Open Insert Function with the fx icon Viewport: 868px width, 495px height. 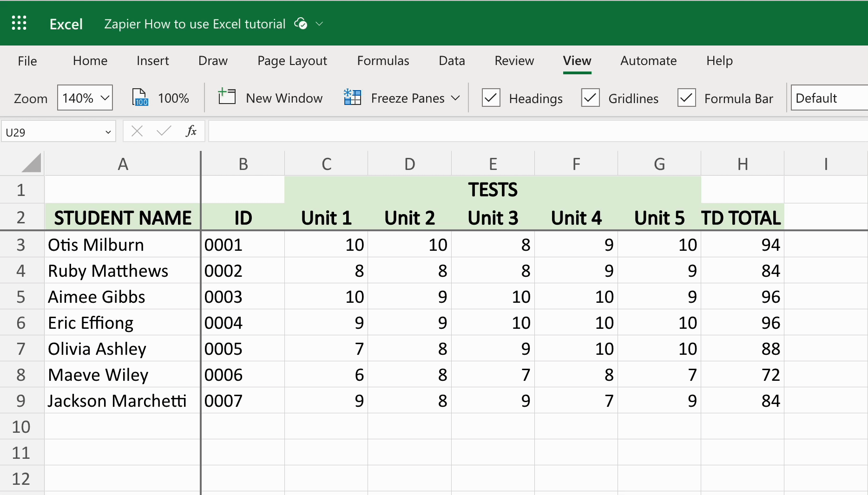pyautogui.click(x=191, y=131)
